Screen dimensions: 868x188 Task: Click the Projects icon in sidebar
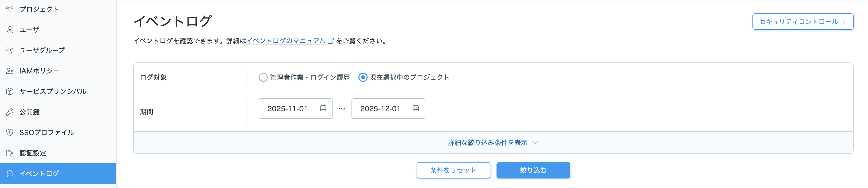click(10, 9)
